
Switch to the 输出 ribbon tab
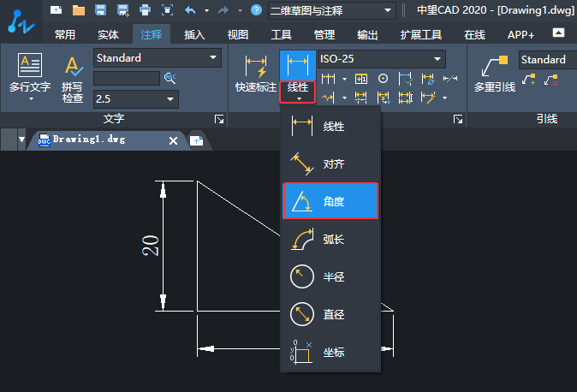pyautogui.click(x=367, y=34)
